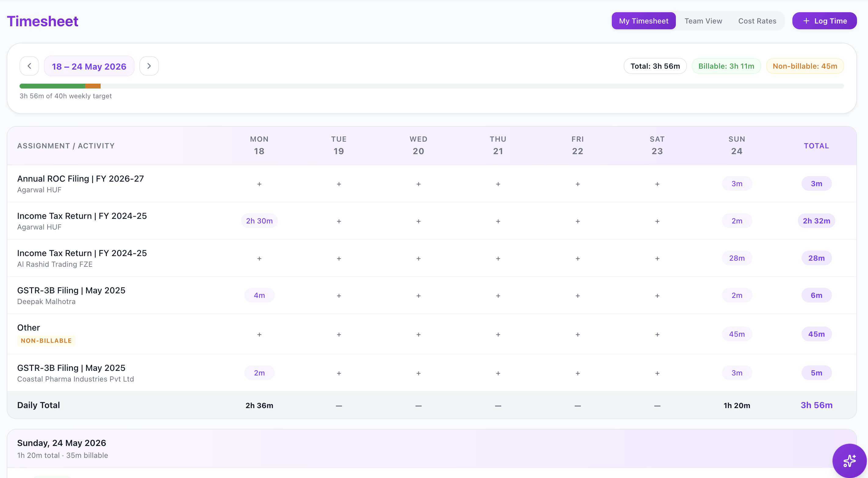Switch to the Team View tab
Image resolution: width=868 pixels, height=478 pixels.
coord(703,21)
